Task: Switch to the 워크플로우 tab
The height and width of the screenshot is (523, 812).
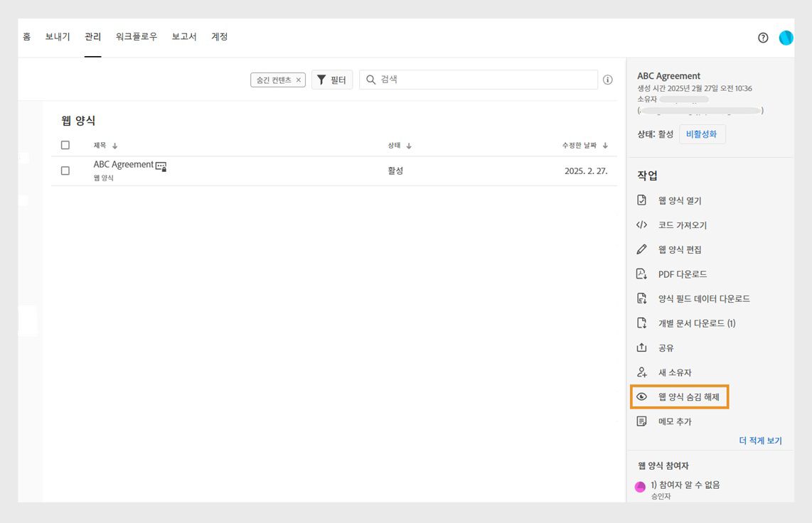Action: (x=136, y=37)
